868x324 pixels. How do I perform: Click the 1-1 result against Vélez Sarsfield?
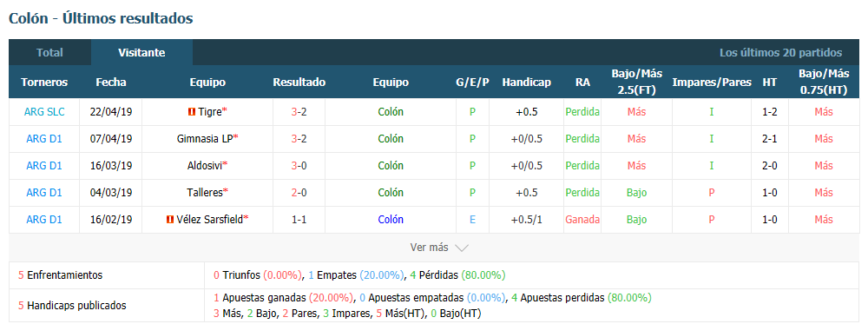click(299, 220)
